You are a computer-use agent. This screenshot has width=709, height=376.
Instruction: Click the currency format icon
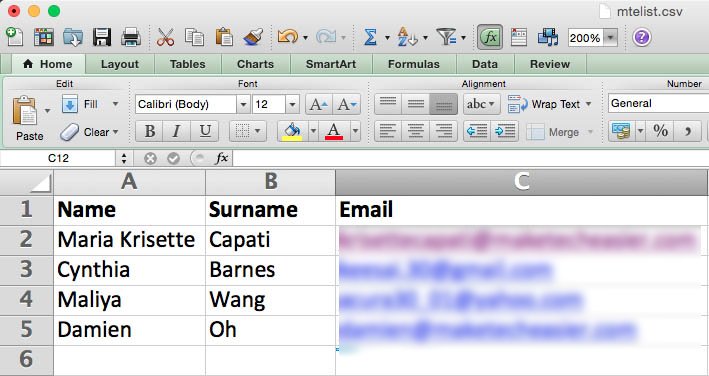pos(621,132)
